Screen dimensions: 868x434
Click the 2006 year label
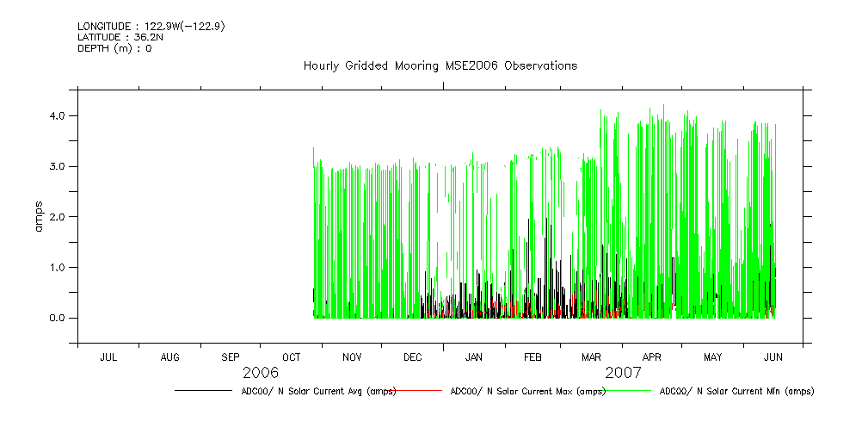point(260,373)
